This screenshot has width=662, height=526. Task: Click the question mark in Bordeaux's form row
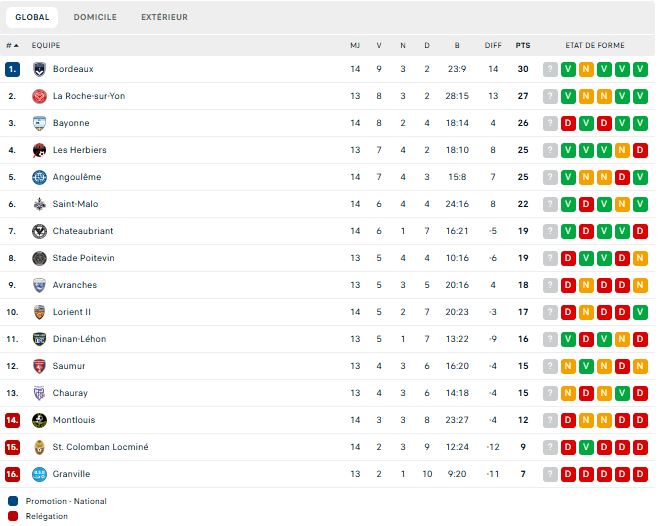pos(550,69)
